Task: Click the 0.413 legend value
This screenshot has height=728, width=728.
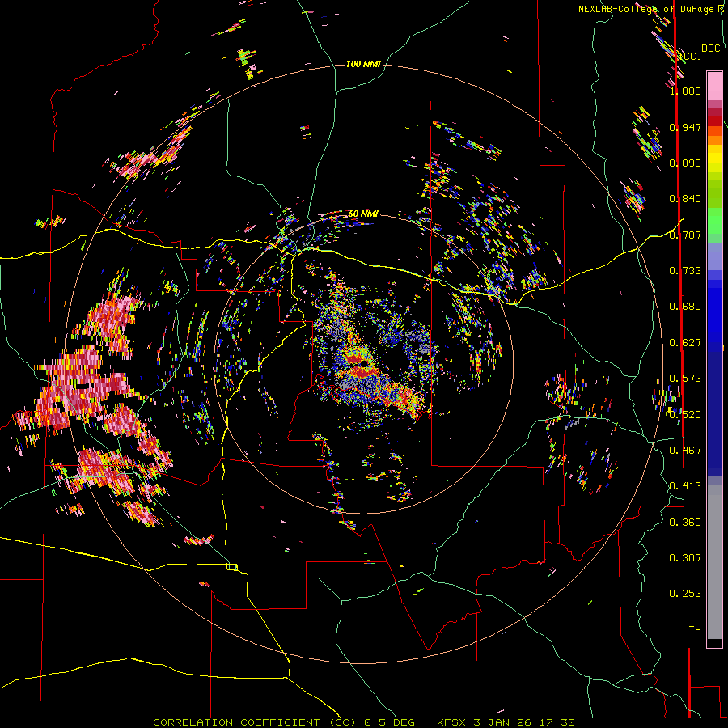Action: (685, 486)
